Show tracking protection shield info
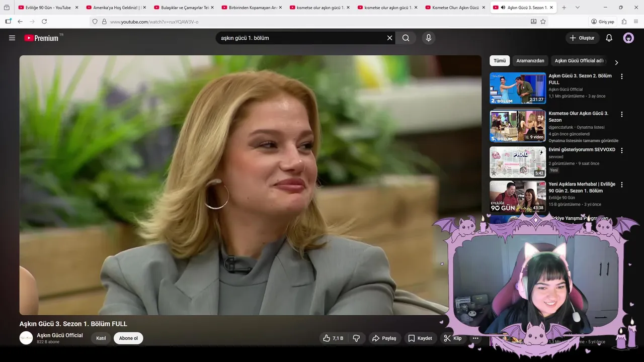This screenshot has width=644, height=362. (x=95, y=22)
